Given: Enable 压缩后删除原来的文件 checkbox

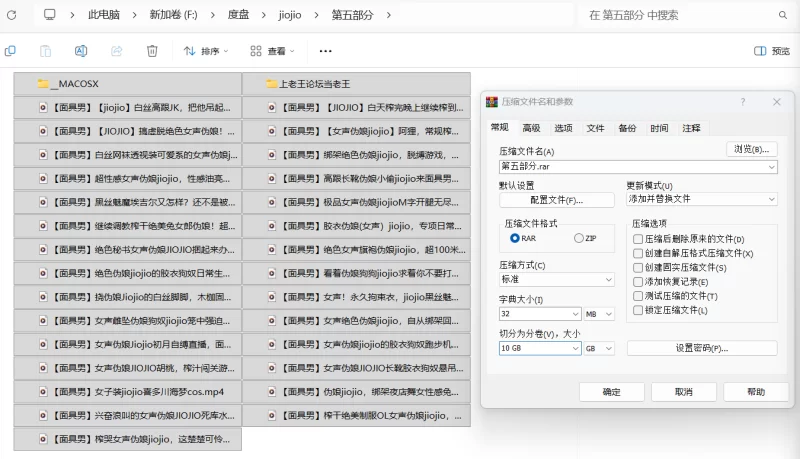Looking at the screenshot, I should (638, 239).
